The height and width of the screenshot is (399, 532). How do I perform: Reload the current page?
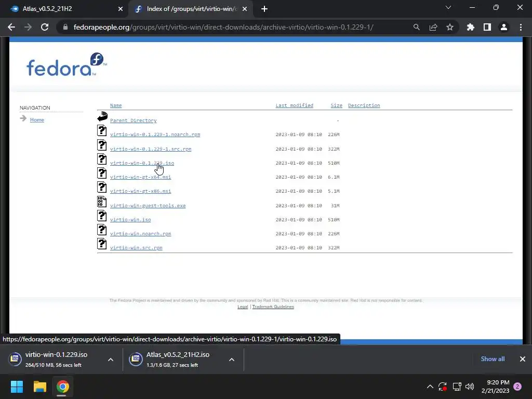[45, 27]
